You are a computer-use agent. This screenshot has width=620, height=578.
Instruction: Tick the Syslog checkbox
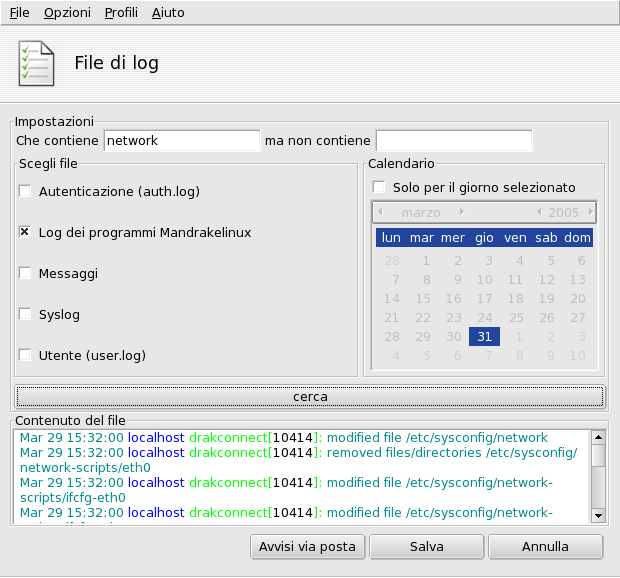(x=25, y=314)
